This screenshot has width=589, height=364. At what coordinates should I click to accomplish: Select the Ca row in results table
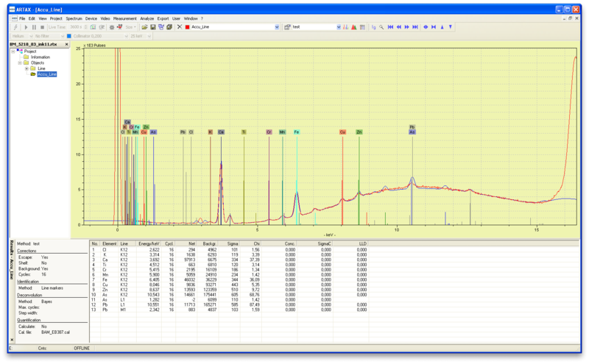click(x=229, y=260)
